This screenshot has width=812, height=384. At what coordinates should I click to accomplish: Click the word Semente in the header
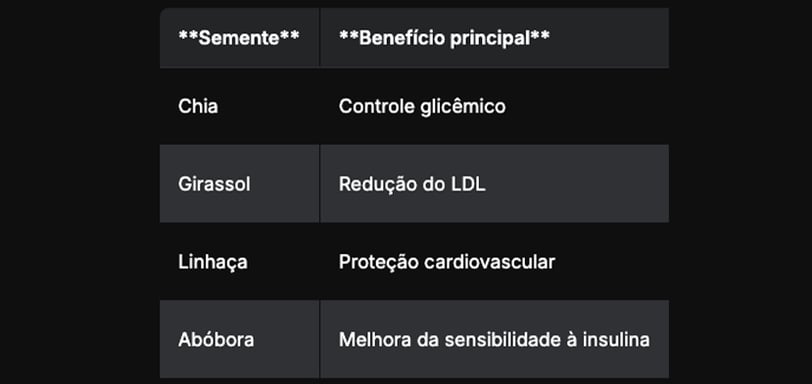click(239, 38)
